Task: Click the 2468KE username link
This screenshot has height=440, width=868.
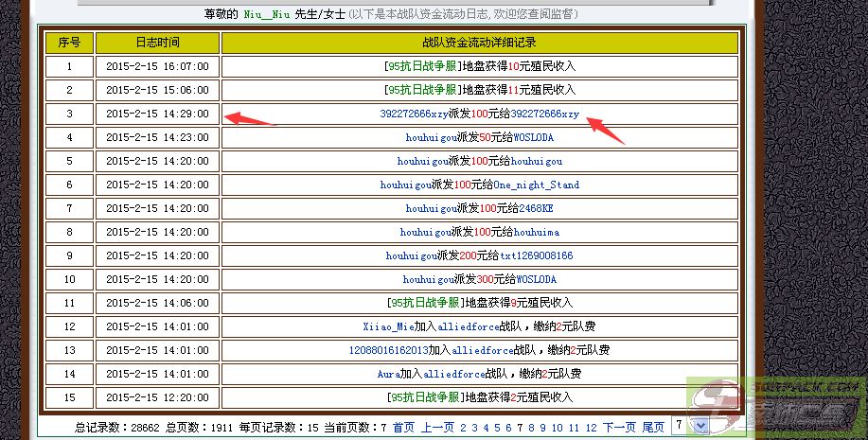Action: pos(535,208)
